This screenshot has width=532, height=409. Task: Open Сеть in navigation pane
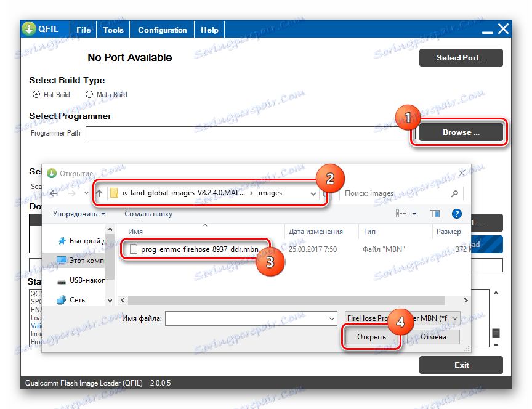[71, 300]
